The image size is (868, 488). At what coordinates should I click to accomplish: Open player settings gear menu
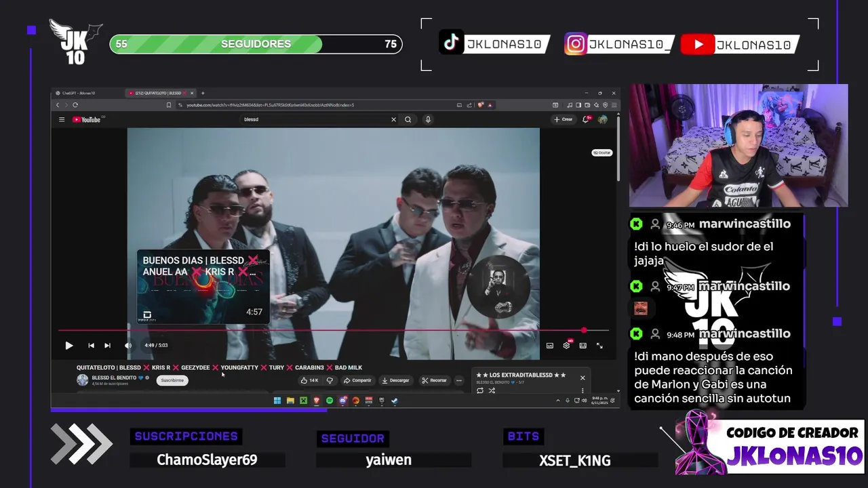coord(566,346)
